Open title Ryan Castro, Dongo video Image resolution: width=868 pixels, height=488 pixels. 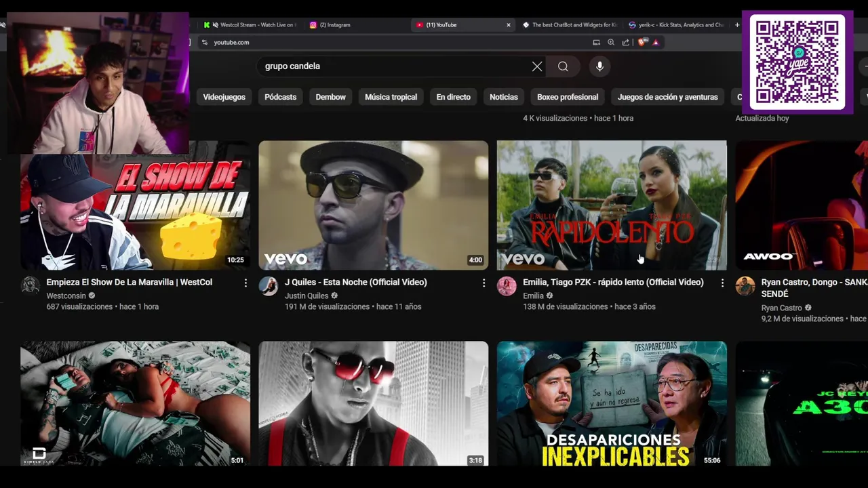point(814,287)
